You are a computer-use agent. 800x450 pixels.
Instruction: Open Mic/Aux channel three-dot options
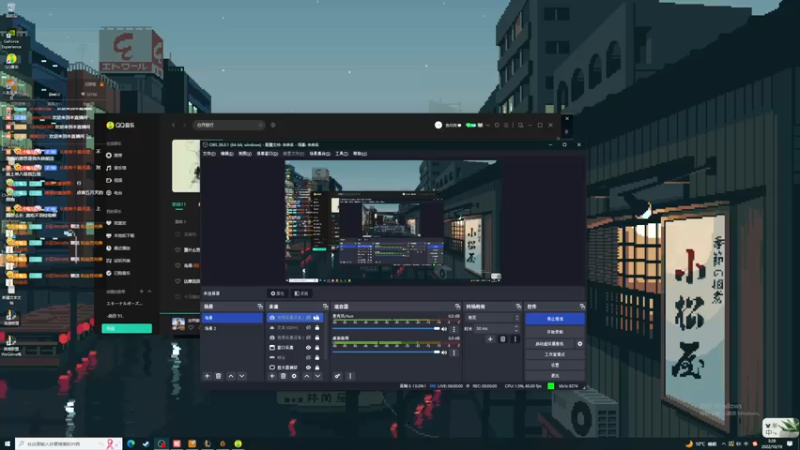tap(454, 329)
